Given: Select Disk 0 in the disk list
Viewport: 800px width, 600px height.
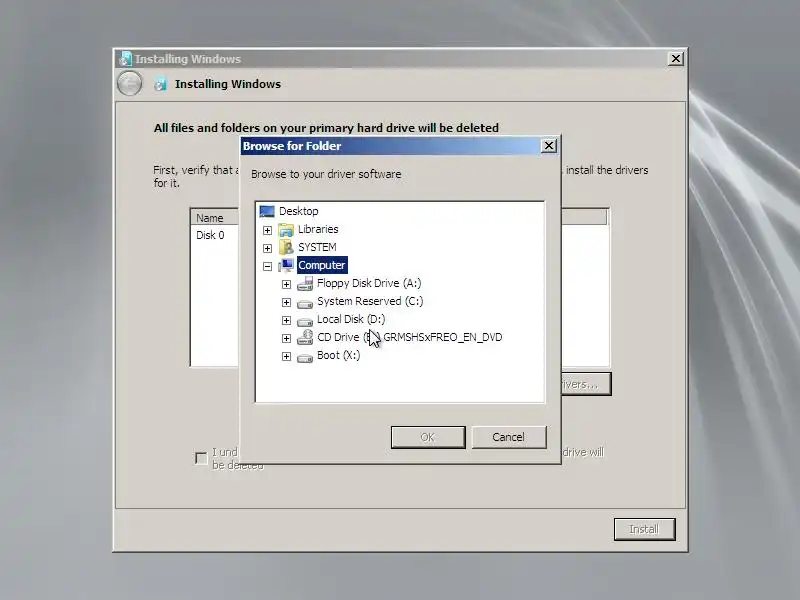Looking at the screenshot, I should [x=210, y=235].
